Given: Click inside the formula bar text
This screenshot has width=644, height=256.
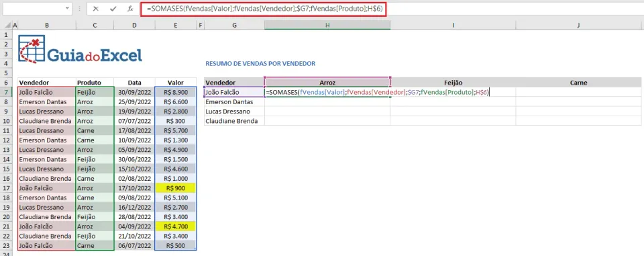Looking at the screenshot, I should [x=263, y=9].
